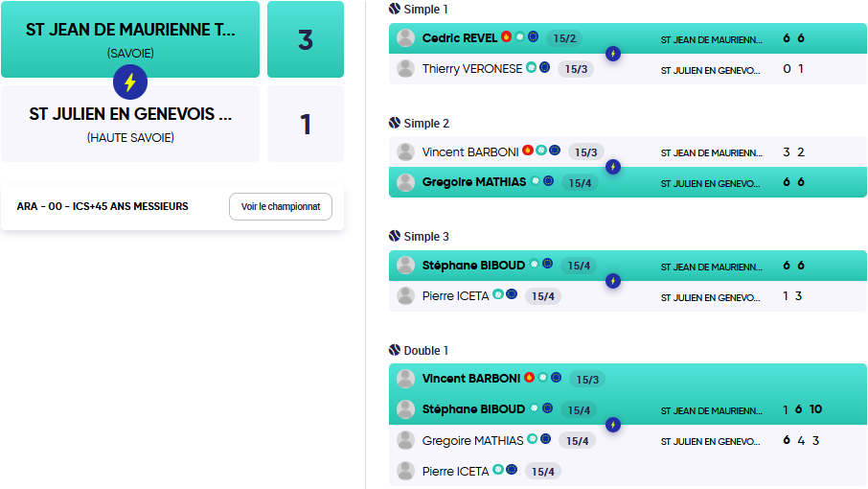The image size is (868, 489).
Task: Click Pierre ICETA's 15/4 ranking badge in Simple 3
Action: tap(543, 296)
